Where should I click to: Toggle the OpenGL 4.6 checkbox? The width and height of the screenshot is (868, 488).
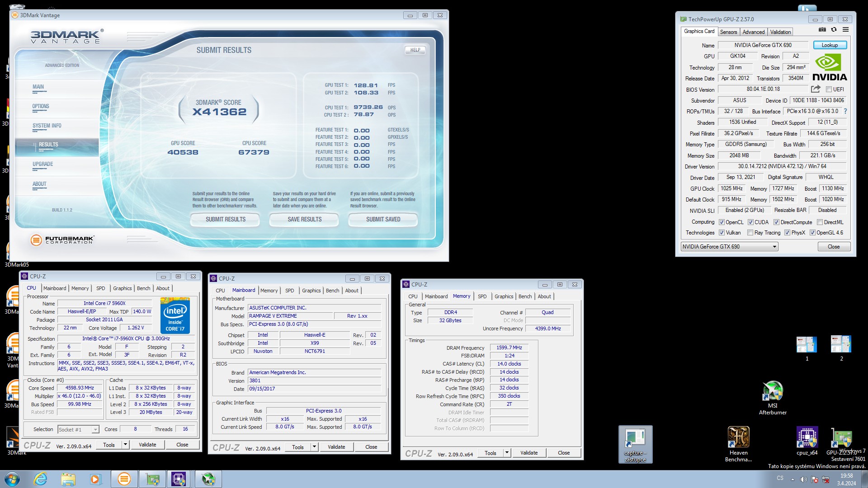coord(812,233)
